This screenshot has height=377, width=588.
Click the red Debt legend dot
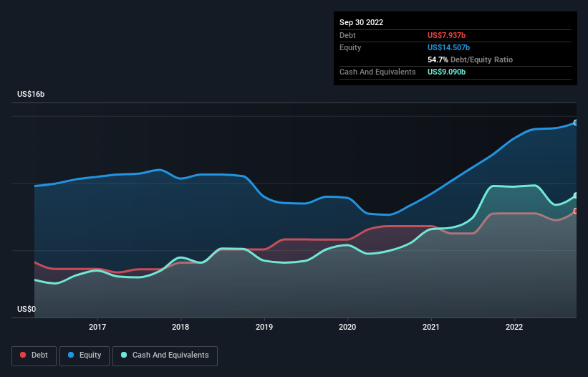point(23,355)
